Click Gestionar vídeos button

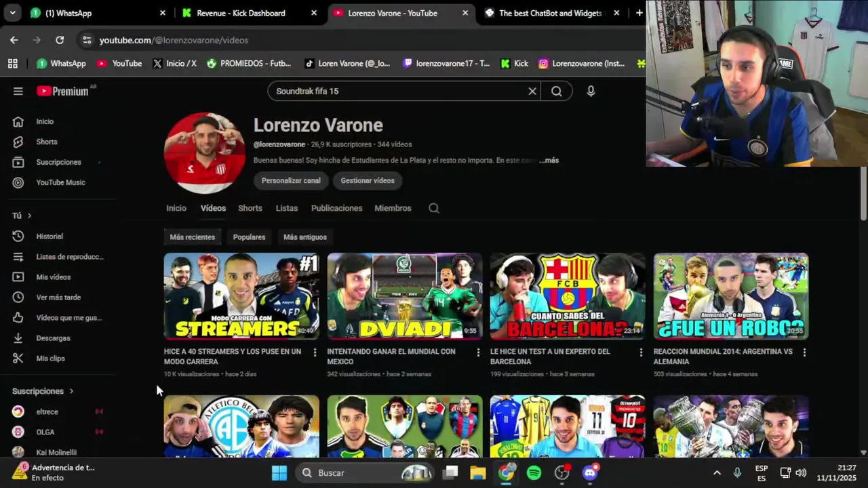[x=368, y=180]
